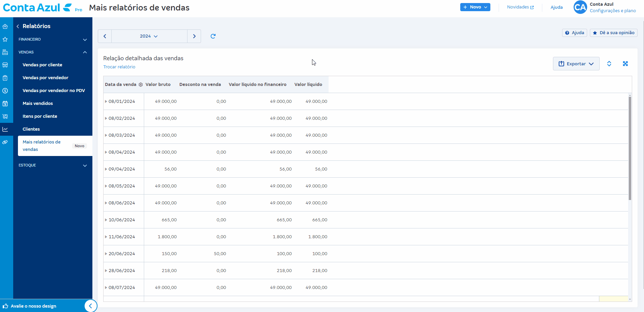
Task: Open Vendas por cliente report
Action: (42, 65)
